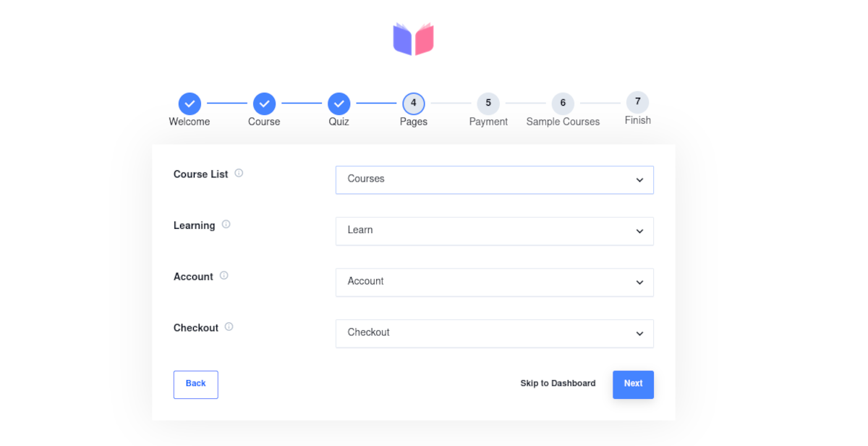Show info tooltip icon beside Account

click(224, 275)
